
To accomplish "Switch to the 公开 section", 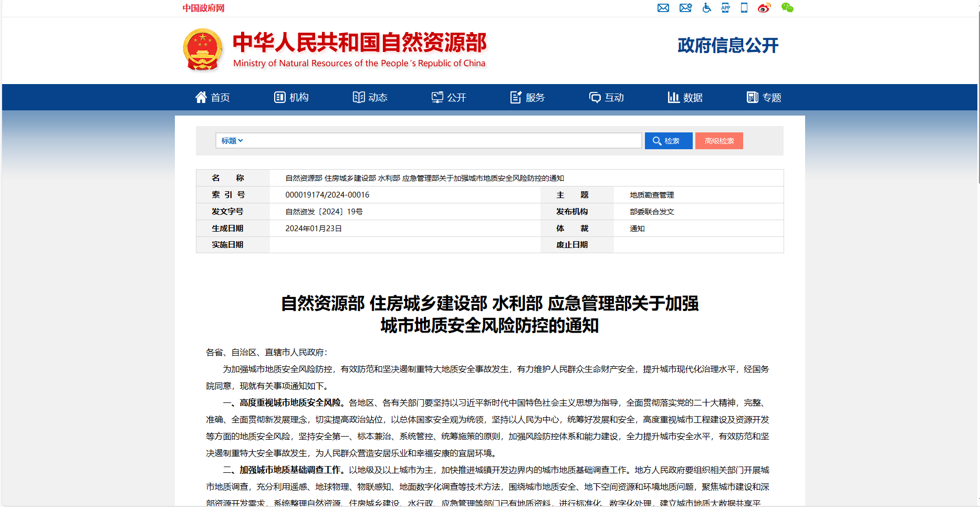I will point(449,97).
